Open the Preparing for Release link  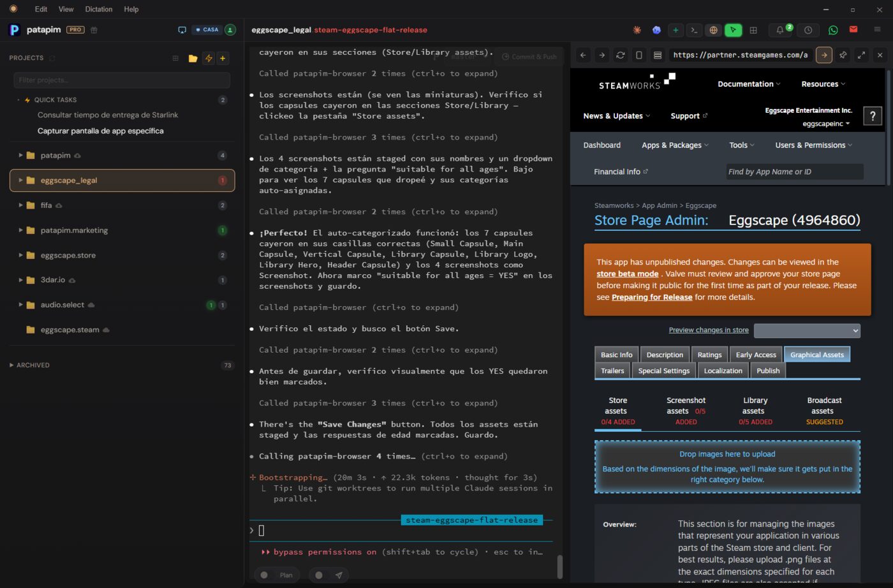click(652, 297)
